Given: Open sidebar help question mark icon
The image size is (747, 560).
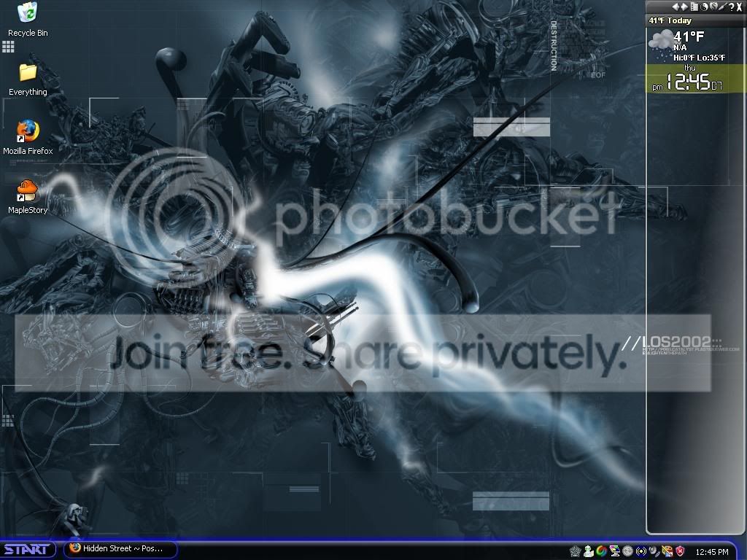Looking at the screenshot, I should (731, 7).
